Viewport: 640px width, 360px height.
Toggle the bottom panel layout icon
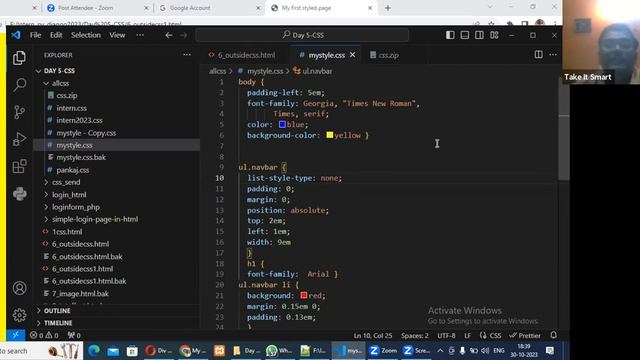(464, 35)
